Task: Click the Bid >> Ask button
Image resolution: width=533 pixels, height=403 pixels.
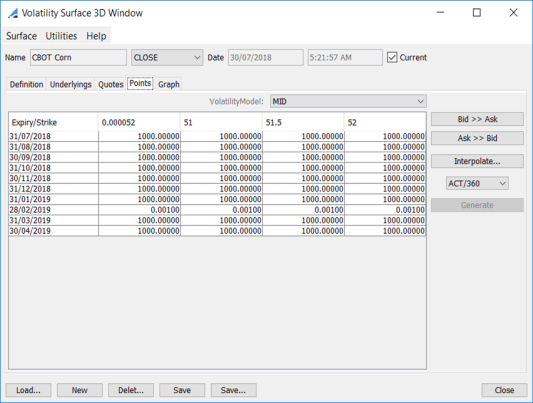Action: pyautogui.click(x=477, y=119)
